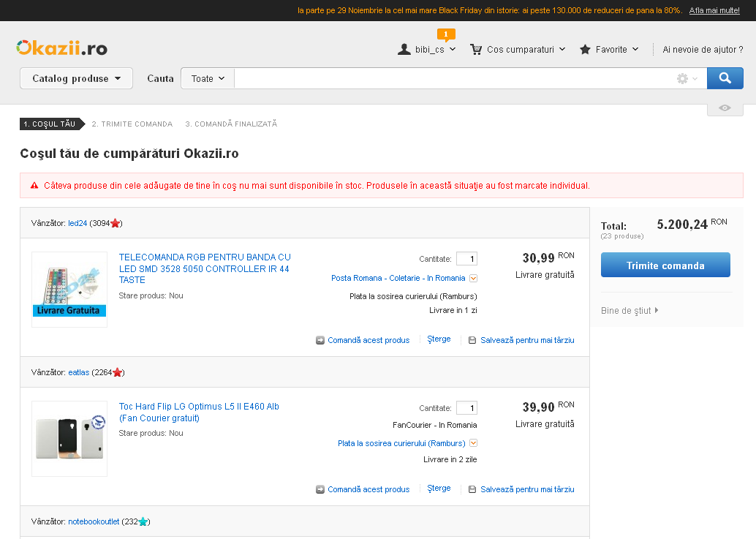Click the arrow icon for Comandă Toc Hard Flip
Screen dimensions: 756x539
320,489
